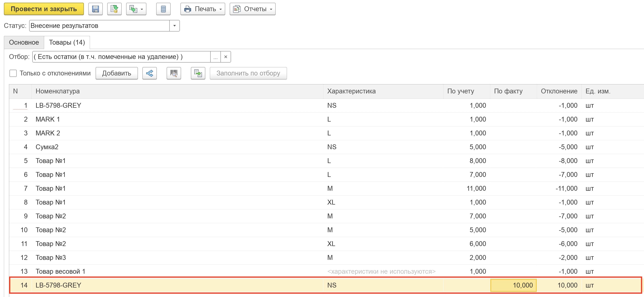Image resolution: width=644 pixels, height=297 pixels.
Task: Click the По факту column header
Action: pyautogui.click(x=513, y=91)
